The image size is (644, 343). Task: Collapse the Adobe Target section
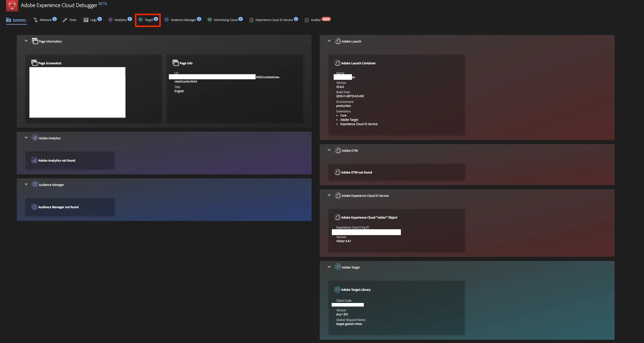329,267
